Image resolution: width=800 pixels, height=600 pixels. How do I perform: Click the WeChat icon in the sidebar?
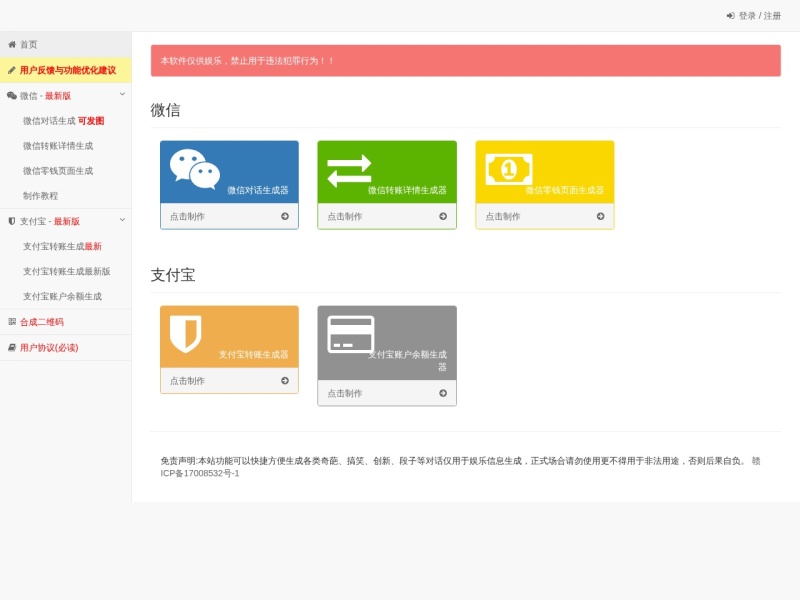tap(12, 95)
